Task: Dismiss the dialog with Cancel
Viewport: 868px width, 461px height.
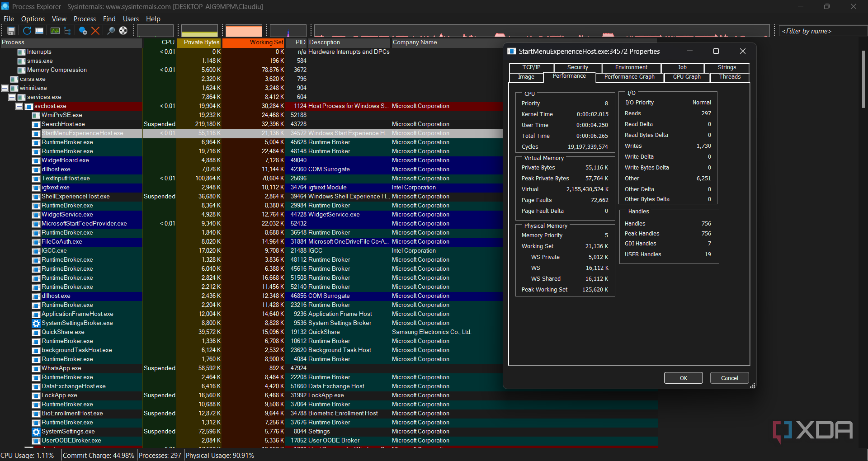Action: pyautogui.click(x=729, y=378)
